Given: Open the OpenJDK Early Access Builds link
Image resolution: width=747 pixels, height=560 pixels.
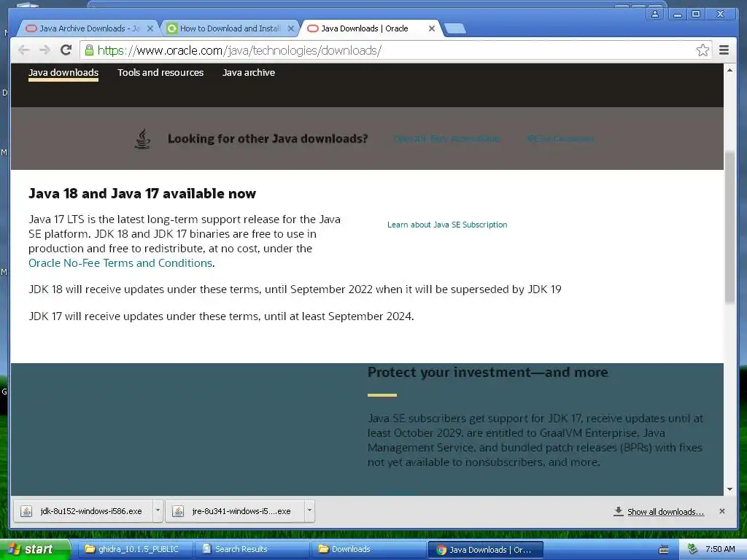Looking at the screenshot, I should (x=447, y=139).
